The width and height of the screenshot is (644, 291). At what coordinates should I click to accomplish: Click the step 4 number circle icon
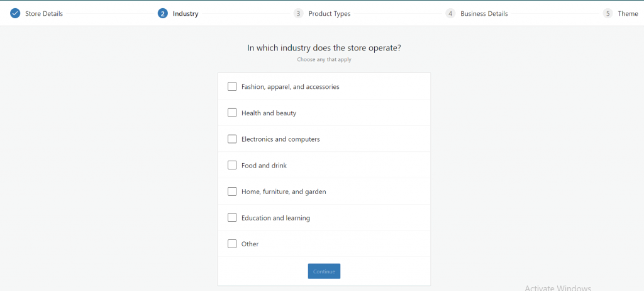pos(450,13)
